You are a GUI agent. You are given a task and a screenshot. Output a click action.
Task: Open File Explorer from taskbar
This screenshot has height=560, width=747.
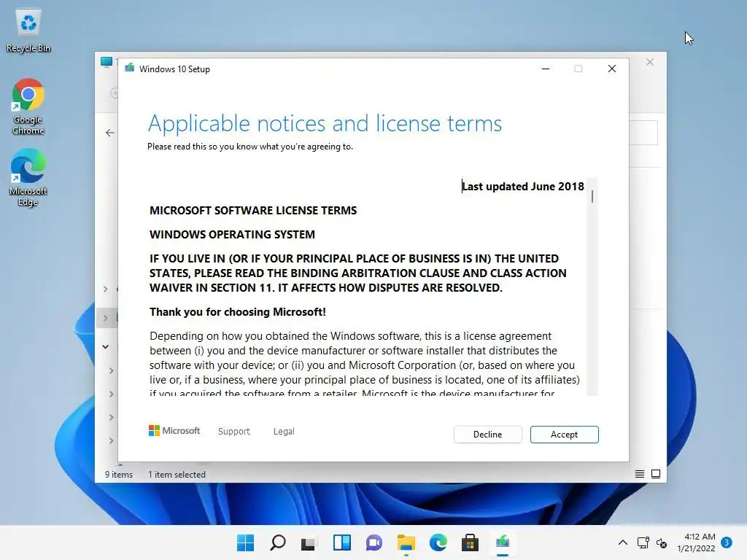406,542
